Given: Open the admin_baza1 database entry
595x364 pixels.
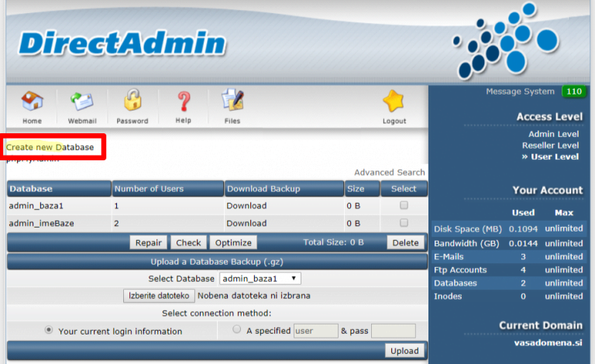Looking at the screenshot, I should (36, 206).
